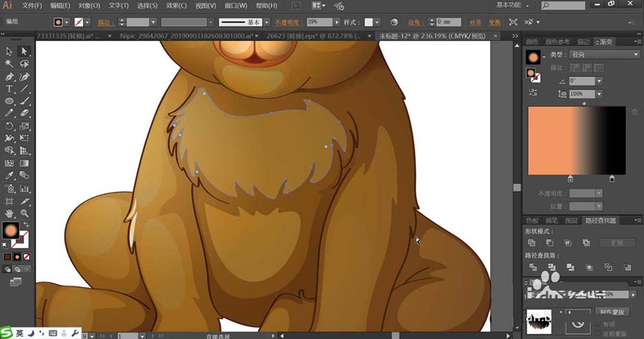The width and height of the screenshot is (644, 339).
Task: Select the Blend tool
Action: pyautogui.click(x=24, y=176)
